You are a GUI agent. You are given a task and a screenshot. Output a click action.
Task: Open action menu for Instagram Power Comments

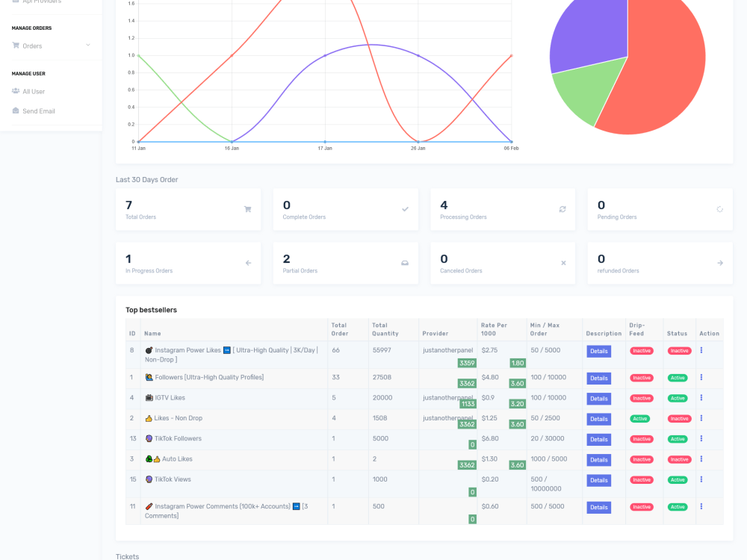(x=701, y=507)
